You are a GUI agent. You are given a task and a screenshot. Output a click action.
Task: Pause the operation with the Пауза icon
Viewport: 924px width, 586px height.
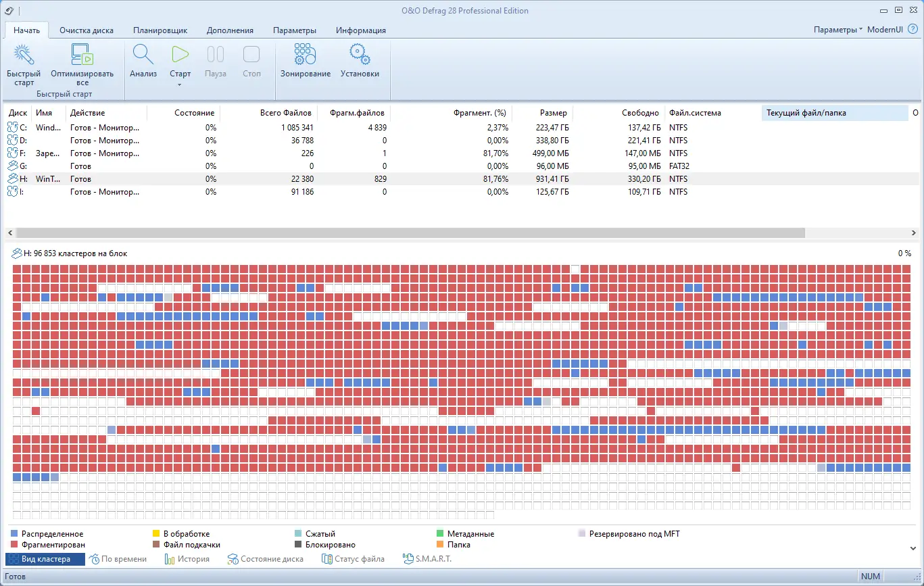(x=215, y=54)
